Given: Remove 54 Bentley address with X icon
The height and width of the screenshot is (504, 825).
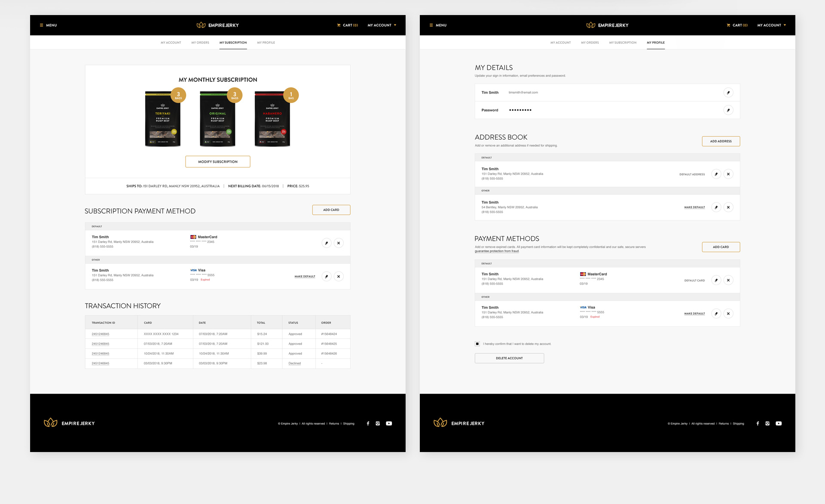Looking at the screenshot, I should (728, 207).
